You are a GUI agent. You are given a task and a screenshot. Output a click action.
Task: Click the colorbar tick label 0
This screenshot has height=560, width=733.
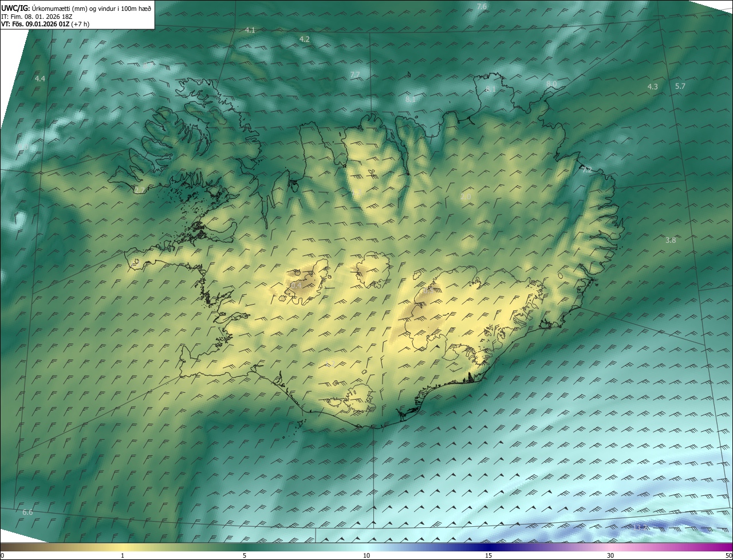tap(2, 555)
